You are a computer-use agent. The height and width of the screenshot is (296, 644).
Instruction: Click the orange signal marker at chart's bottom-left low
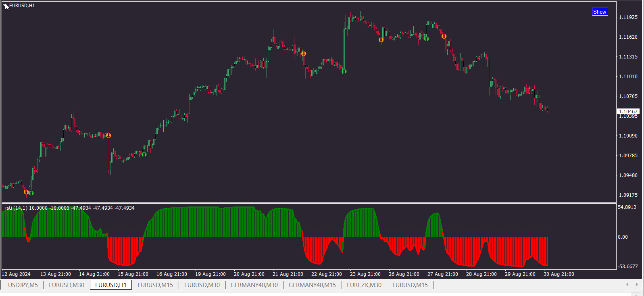click(26, 192)
